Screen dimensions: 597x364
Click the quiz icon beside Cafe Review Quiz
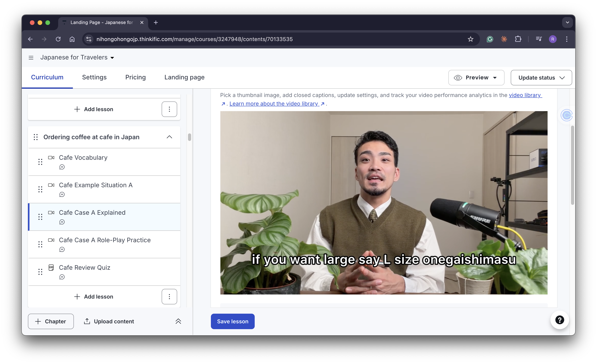tap(51, 267)
